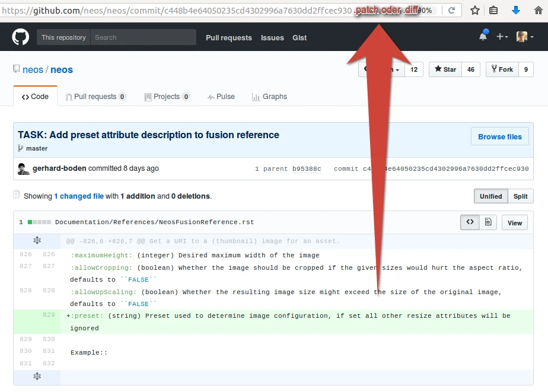548x392 pixels.
Task: Expand the diff lines above line 826
Action: coord(37,240)
